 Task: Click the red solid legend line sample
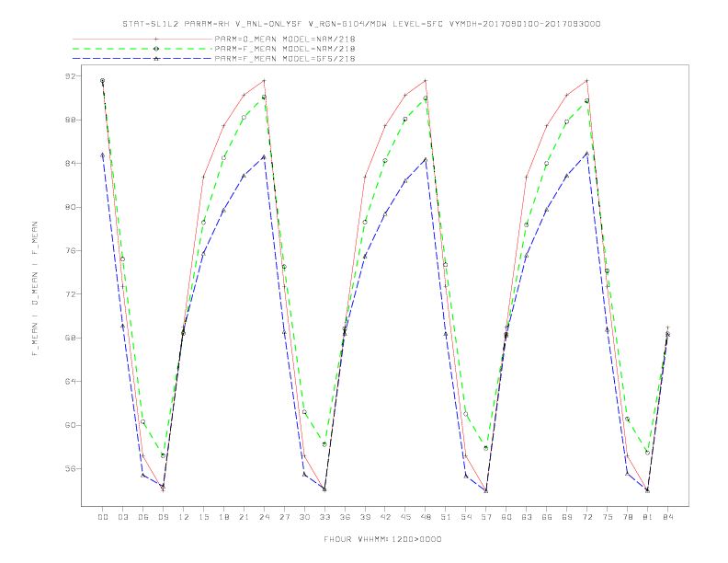pyautogui.click(x=142, y=39)
